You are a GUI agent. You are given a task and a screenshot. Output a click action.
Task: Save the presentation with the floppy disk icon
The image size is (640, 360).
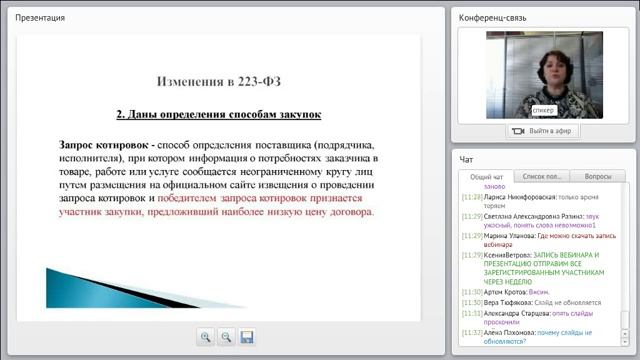click(247, 337)
